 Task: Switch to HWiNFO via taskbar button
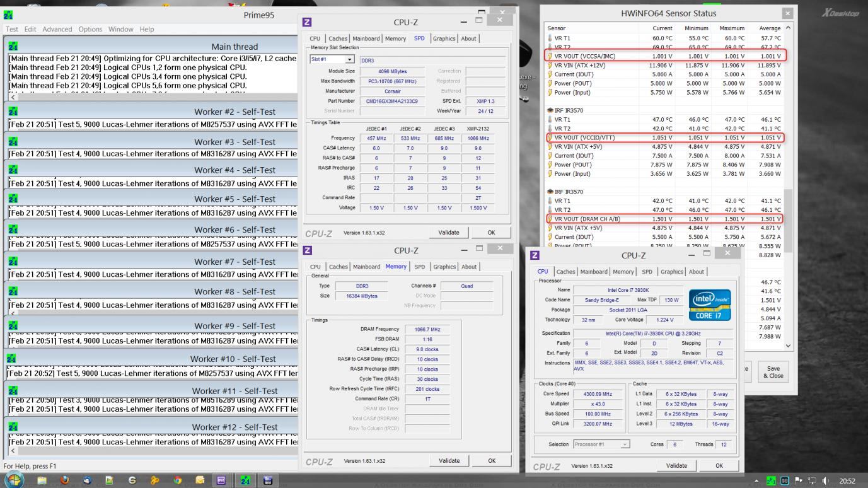tap(268, 480)
